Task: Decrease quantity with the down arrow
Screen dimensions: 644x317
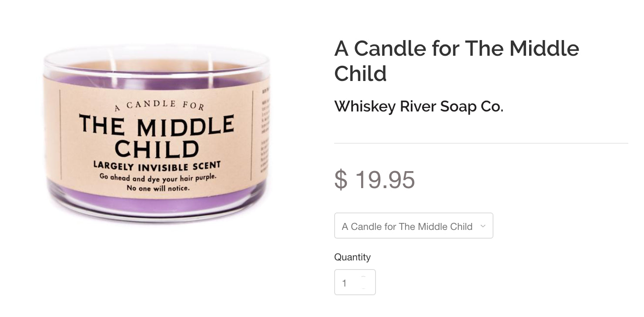Action: coord(363,288)
